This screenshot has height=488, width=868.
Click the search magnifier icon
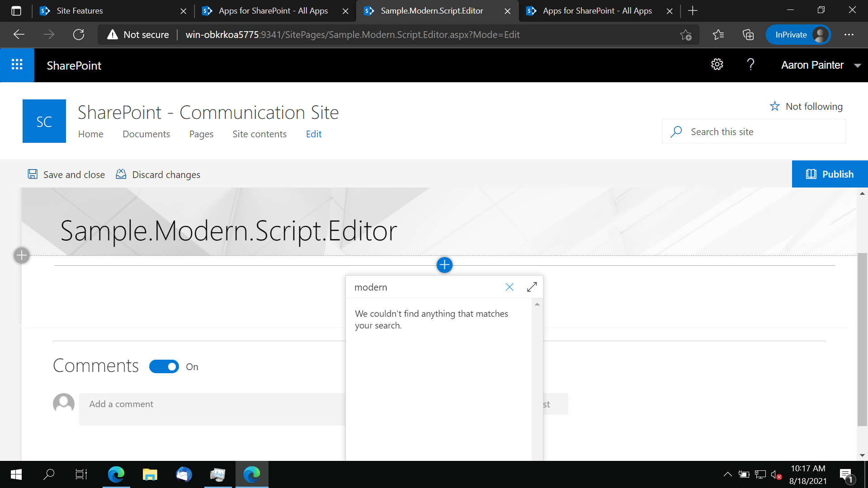pyautogui.click(x=676, y=131)
